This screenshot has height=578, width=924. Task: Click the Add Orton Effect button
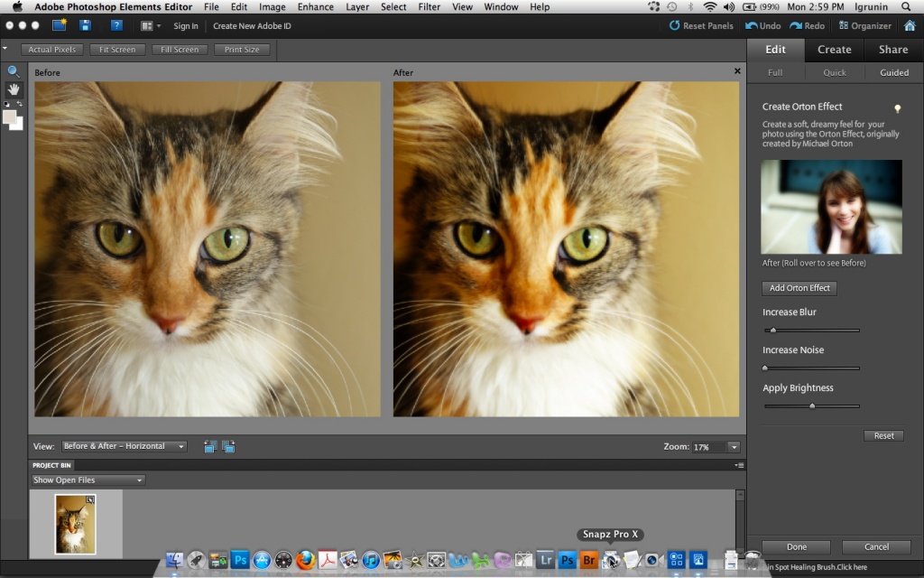[799, 288]
